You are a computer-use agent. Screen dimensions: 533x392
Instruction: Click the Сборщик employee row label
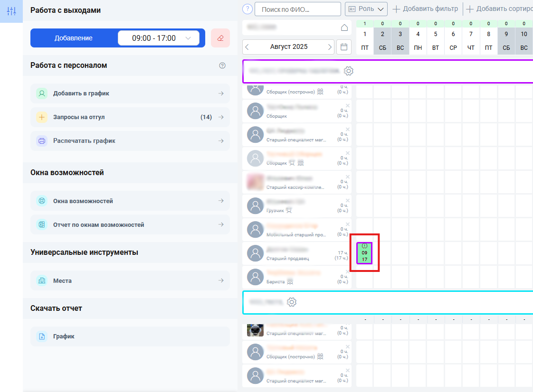pos(276,116)
